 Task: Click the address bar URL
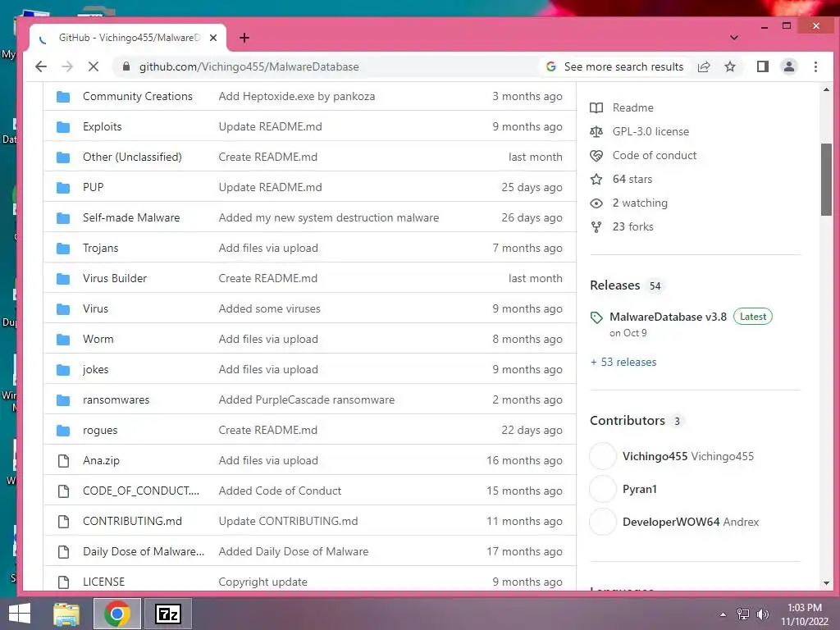pos(249,66)
